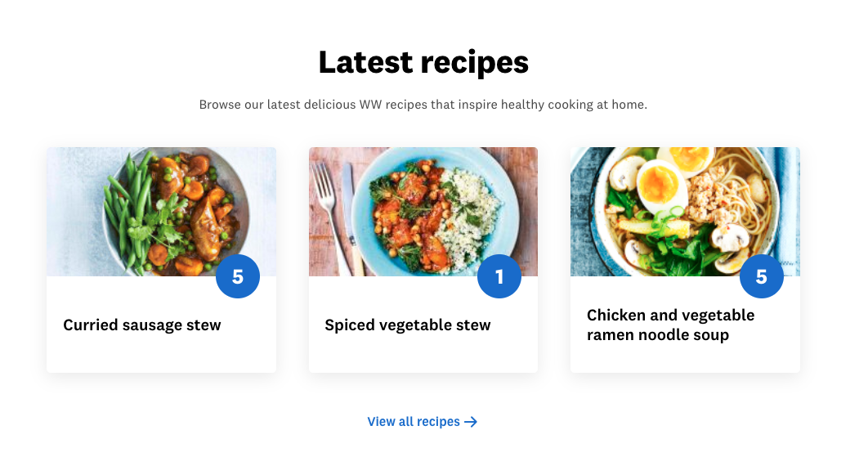Click the arrow icon beside View all recipes
868x457 pixels.
471,422
